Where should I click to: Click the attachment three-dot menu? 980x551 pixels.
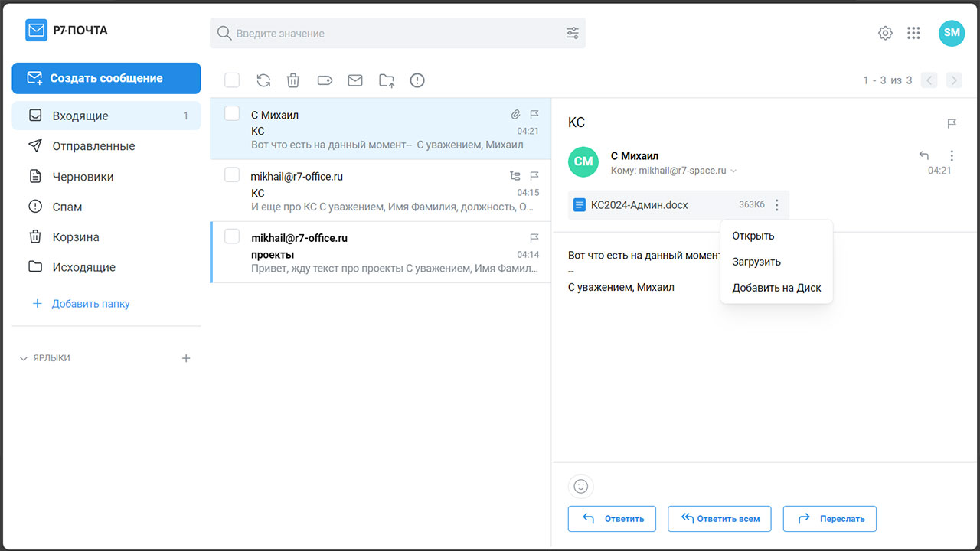776,205
